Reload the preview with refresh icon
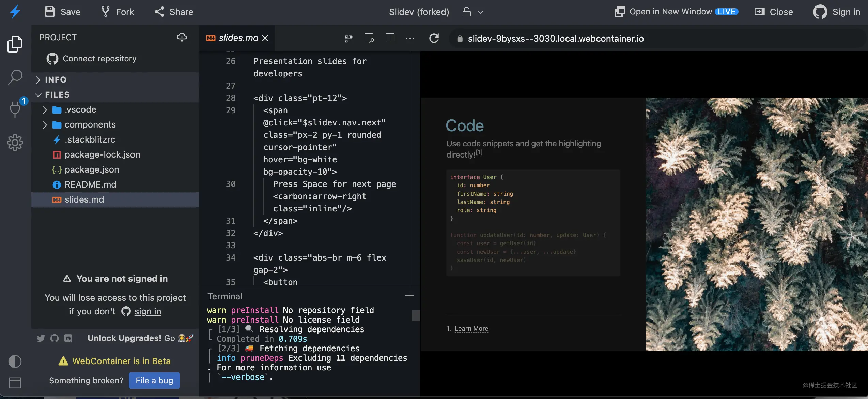Image resolution: width=868 pixels, height=399 pixels. [x=434, y=38]
